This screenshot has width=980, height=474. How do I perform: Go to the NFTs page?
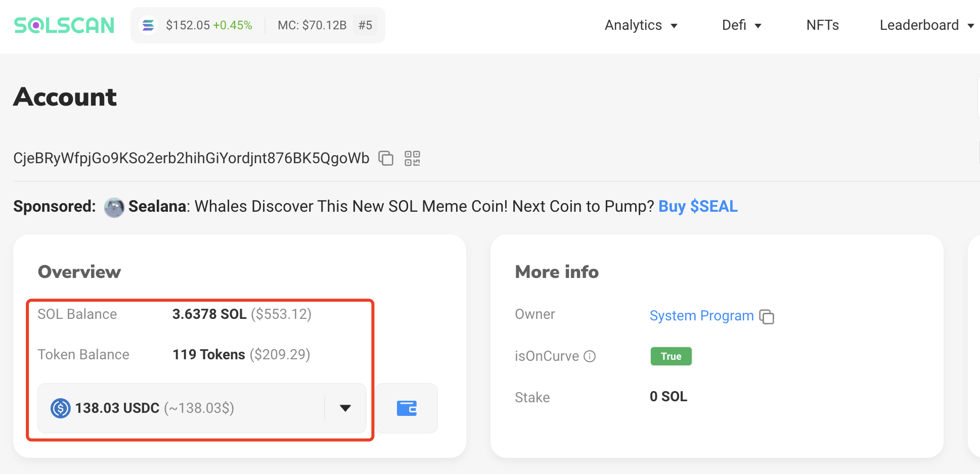tap(822, 25)
